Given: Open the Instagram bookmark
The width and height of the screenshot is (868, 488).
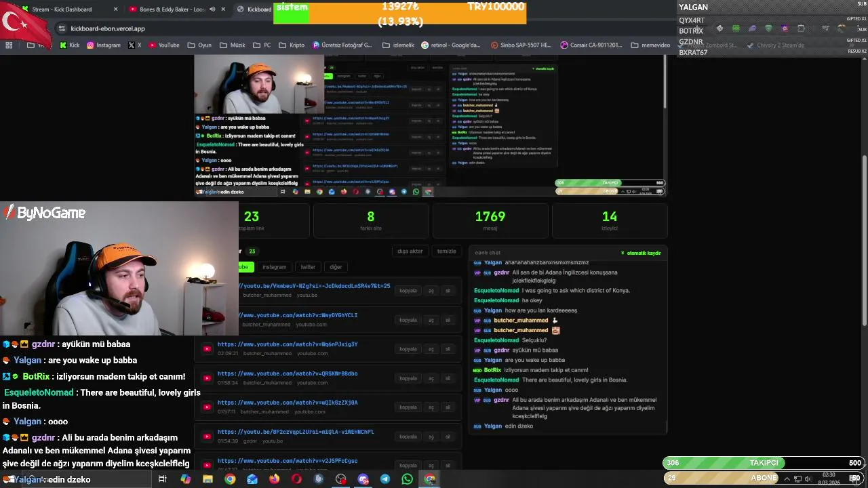Looking at the screenshot, I should click(x=103, y=45).
